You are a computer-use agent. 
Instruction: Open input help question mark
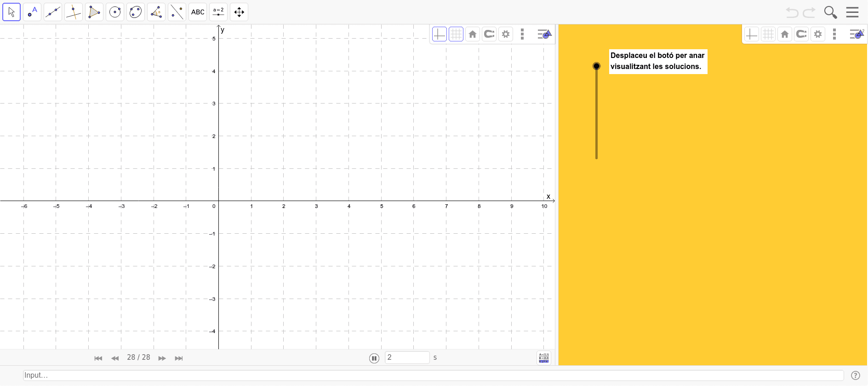(x=856, y=375)
